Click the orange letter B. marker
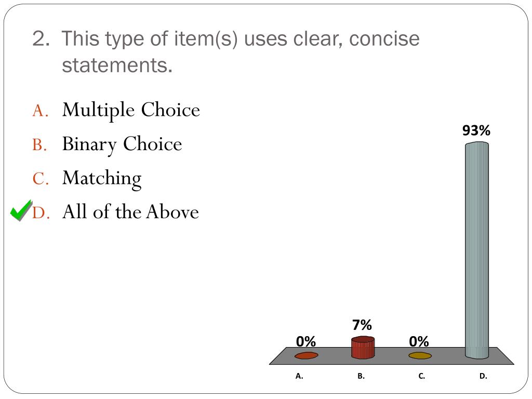This screenshot has width=532, height=399. (39, 144)
